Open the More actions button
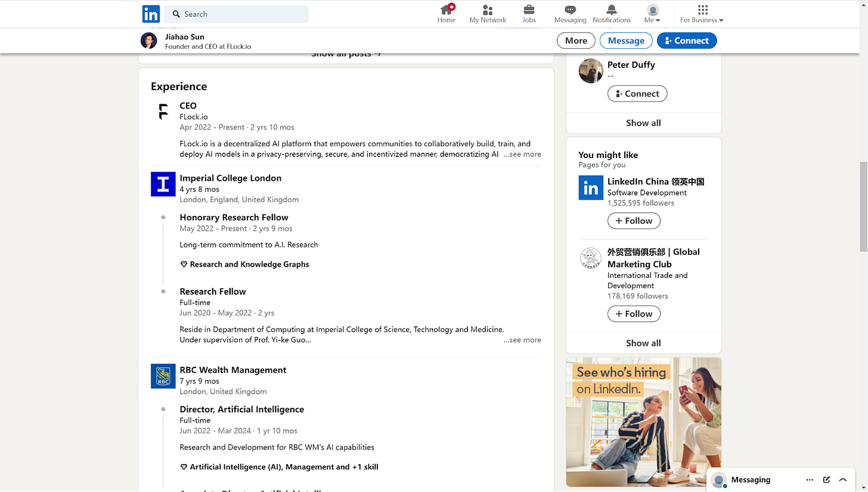This screenshot has width=868, height=492. 576,41
